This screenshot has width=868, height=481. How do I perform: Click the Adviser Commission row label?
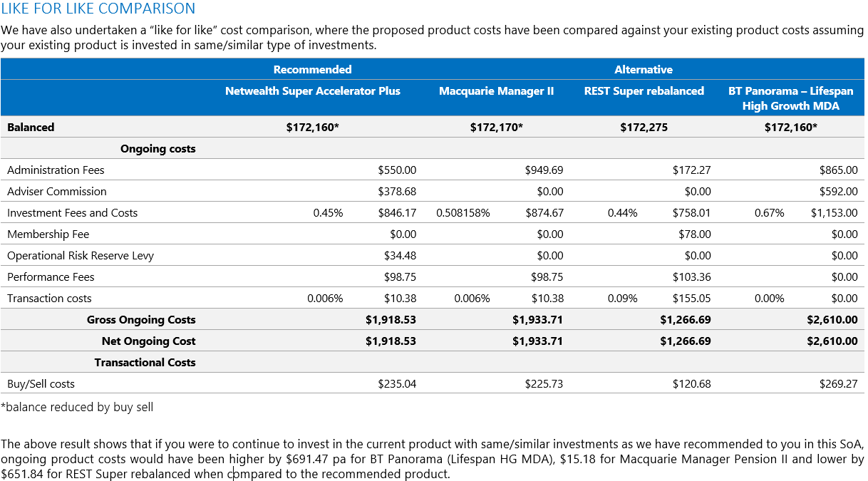(57, 192)
